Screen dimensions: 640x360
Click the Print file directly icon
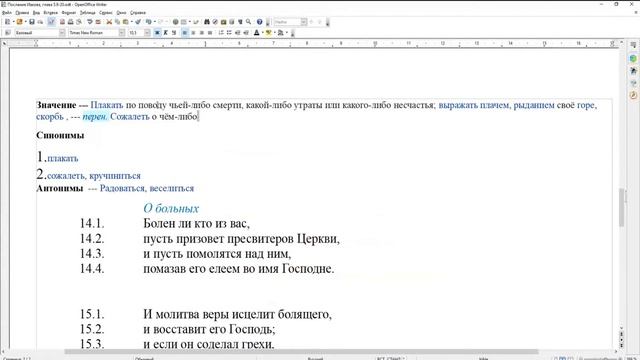(70, 22)
